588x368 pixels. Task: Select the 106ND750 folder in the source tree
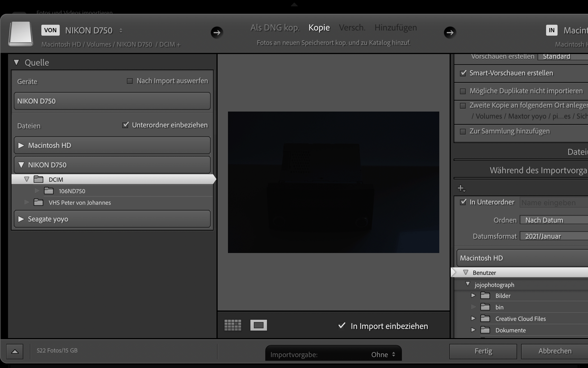click(x=71, y=191)
